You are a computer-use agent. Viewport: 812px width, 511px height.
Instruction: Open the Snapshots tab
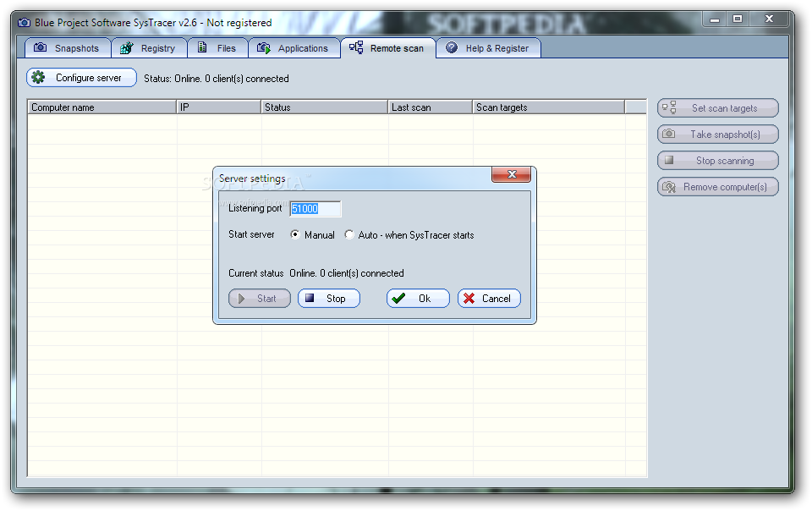(68, 48)
